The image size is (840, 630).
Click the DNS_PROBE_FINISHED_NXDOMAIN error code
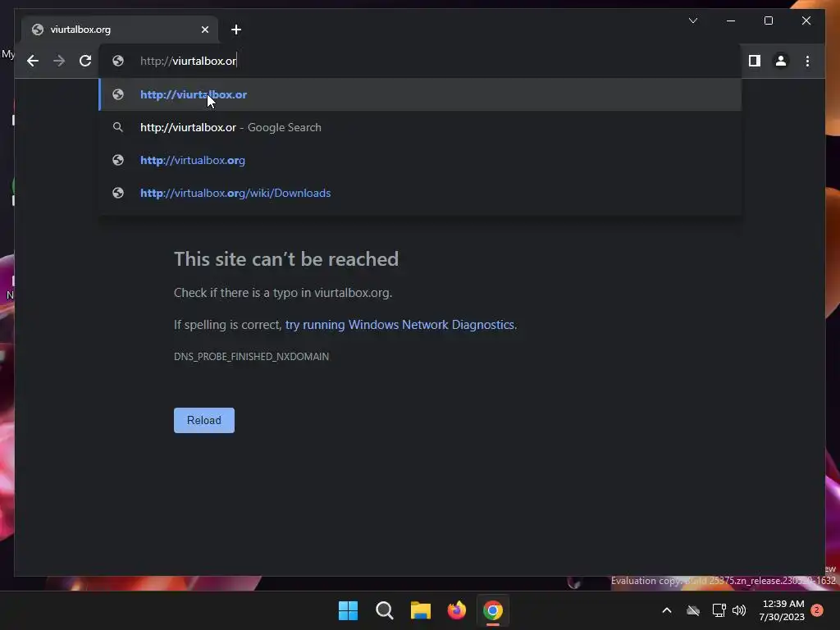[x=251, y=357]
